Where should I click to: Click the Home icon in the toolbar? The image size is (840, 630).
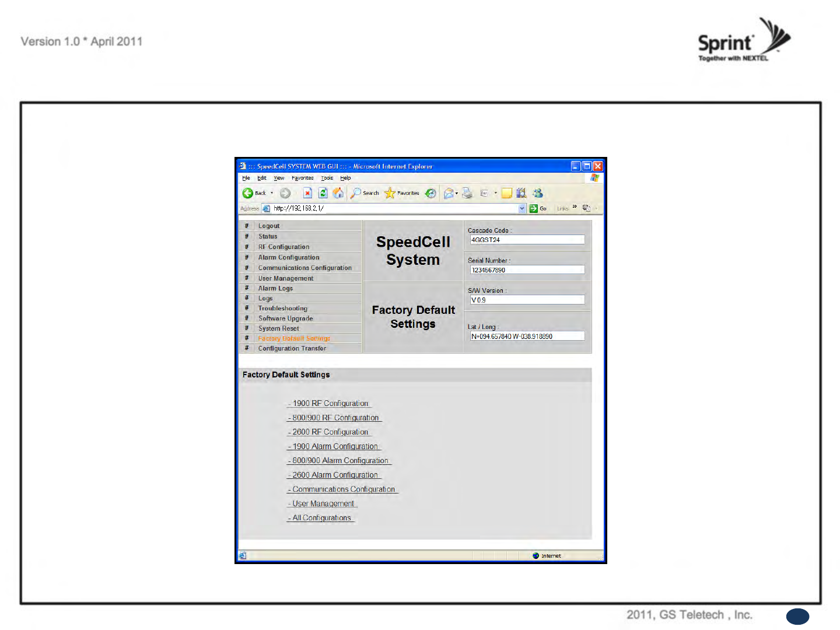[338, 193]
